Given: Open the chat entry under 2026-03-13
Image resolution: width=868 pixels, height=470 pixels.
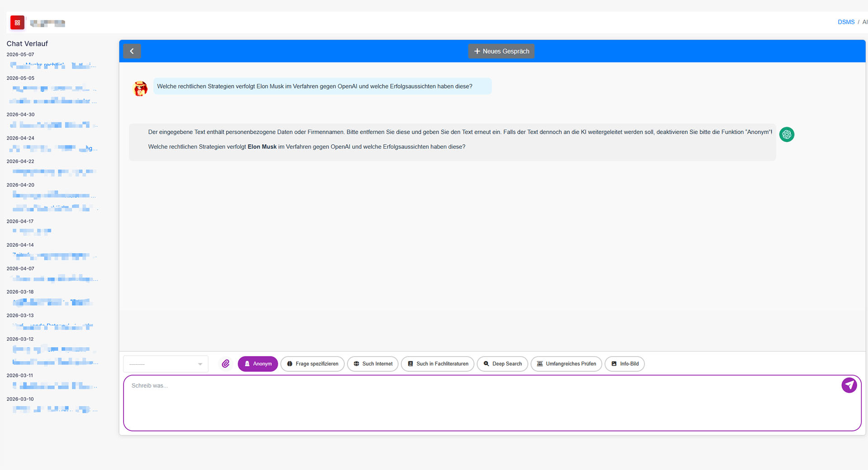Looking at the screenshot, I should (x=53, y=326).
